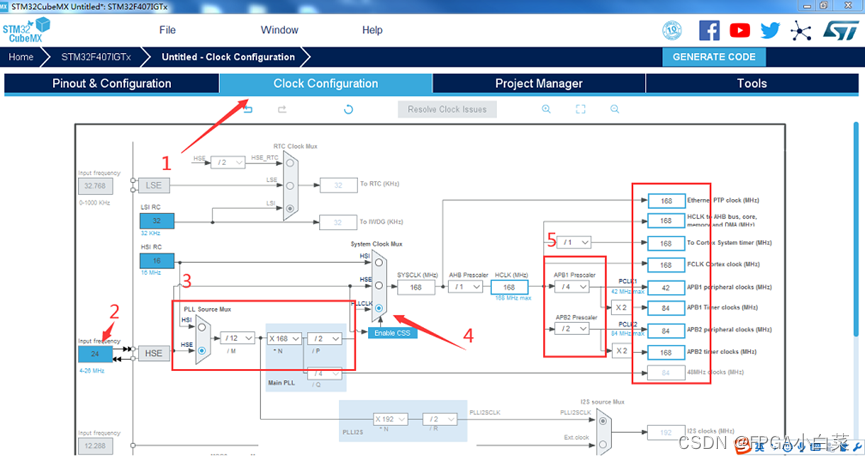This screenshot has height=461, width=865.
Task: Go to STM32F407IGTx breadcrumb
Action: point(96,57)
